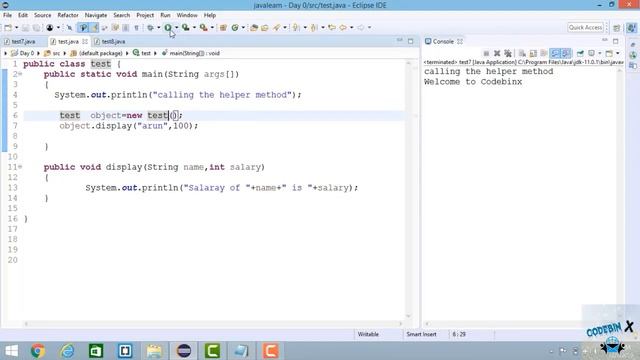Click the Back navigation arrow icon
Image resolution: width=640 pixels, height=360 pixels.
tap(343, 28)
